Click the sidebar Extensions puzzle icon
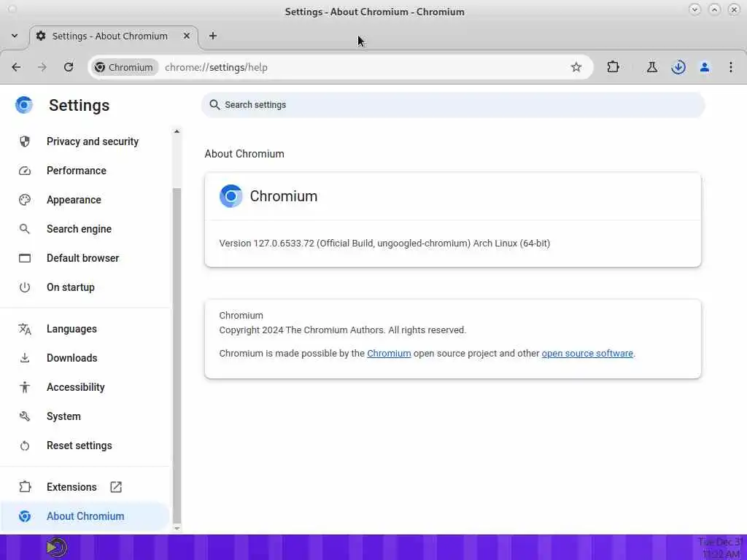747x560 pixels. coord(25,486)
